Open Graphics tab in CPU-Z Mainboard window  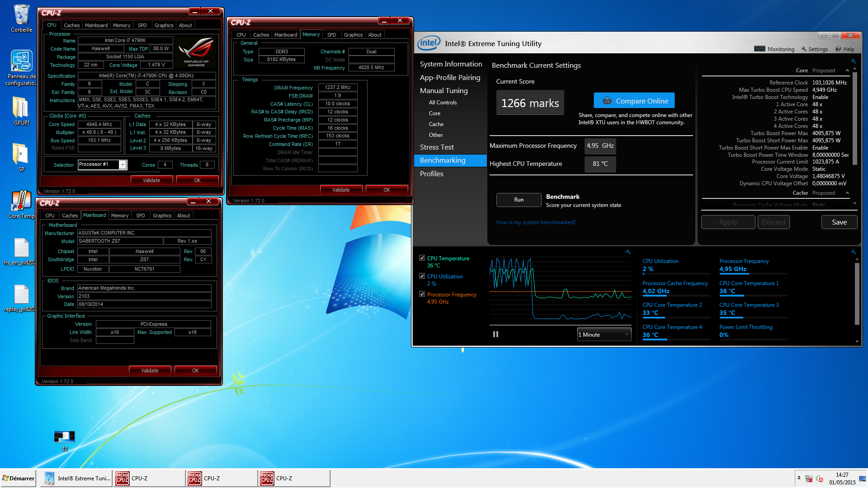coord(162,216)
